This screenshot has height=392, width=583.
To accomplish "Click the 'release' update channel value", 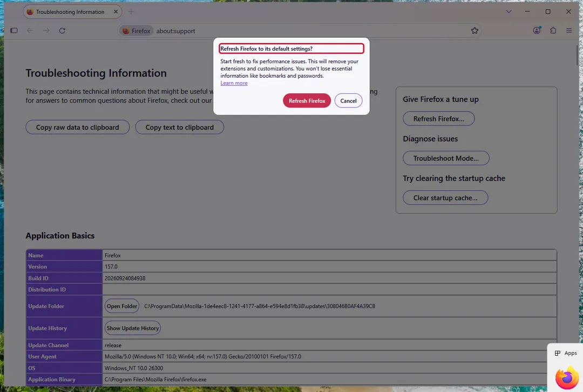I will (113, 345).
